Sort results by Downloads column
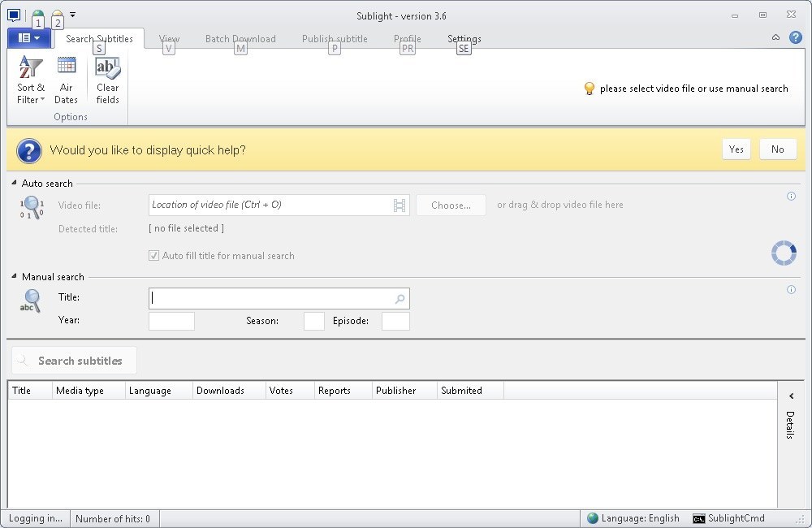The height and width of the screenshot is (528, 812). (x=229, y=391)
